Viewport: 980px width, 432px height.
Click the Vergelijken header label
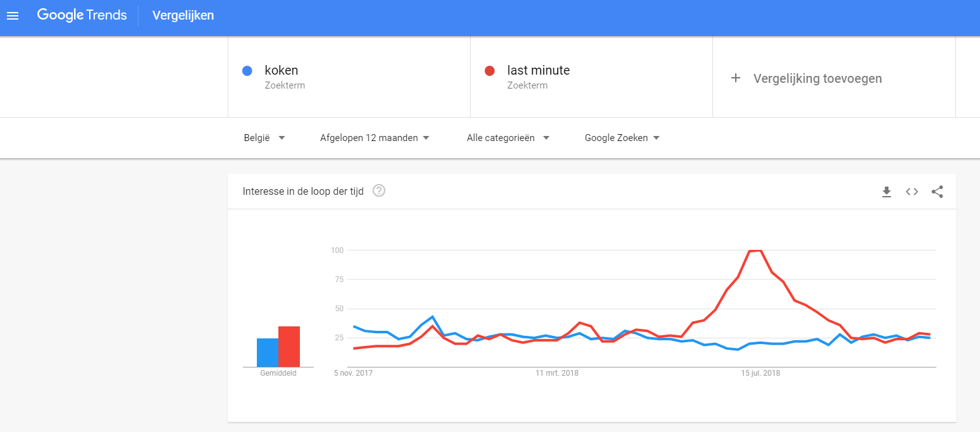coord(183,15)
